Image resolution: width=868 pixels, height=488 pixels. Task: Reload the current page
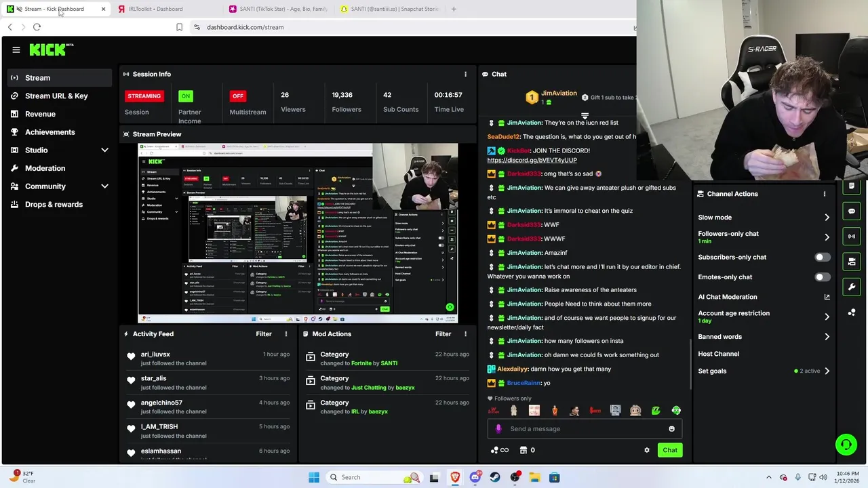[x=37, y=27]
